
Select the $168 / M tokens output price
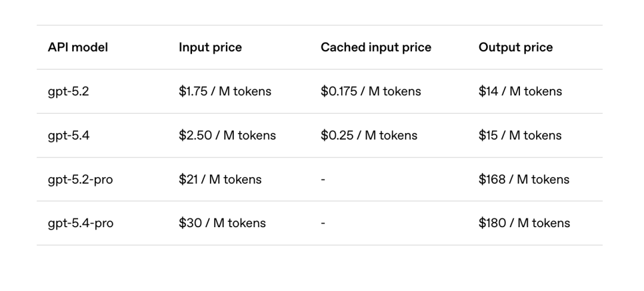pos(524,179)
